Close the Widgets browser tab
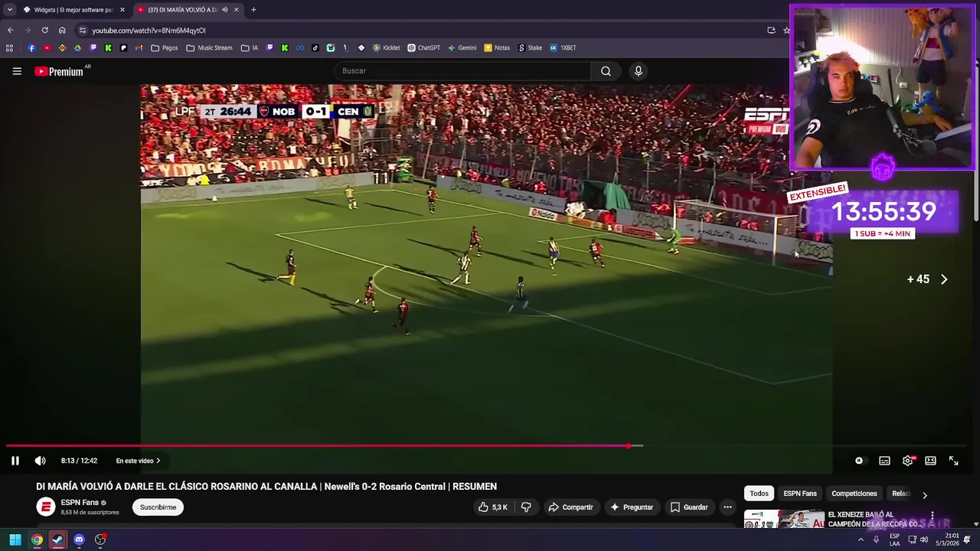Image resolution: width=980 pixels, height=551 pixels. click(122, 10)
